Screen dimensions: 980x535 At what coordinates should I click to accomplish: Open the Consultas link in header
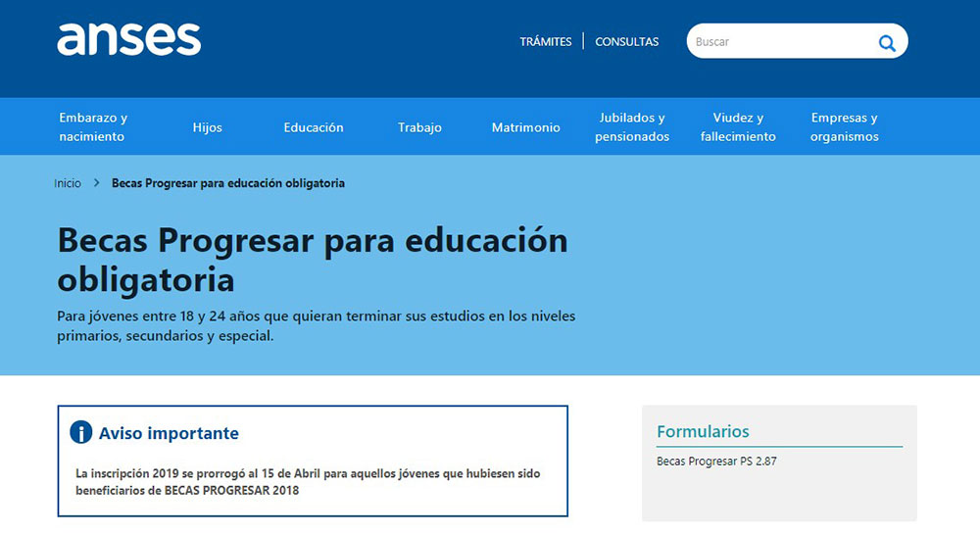coord(627,42)
